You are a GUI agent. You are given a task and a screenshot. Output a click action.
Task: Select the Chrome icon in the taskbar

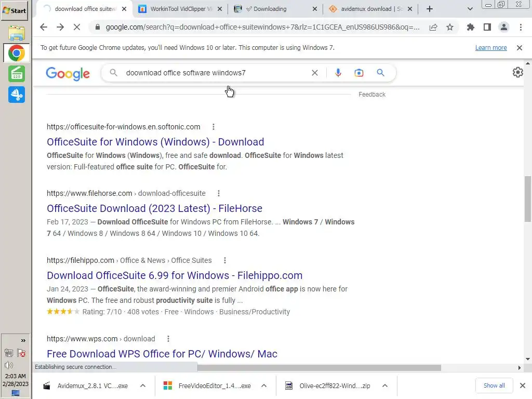pyautogui.click(x=16, y=54)
